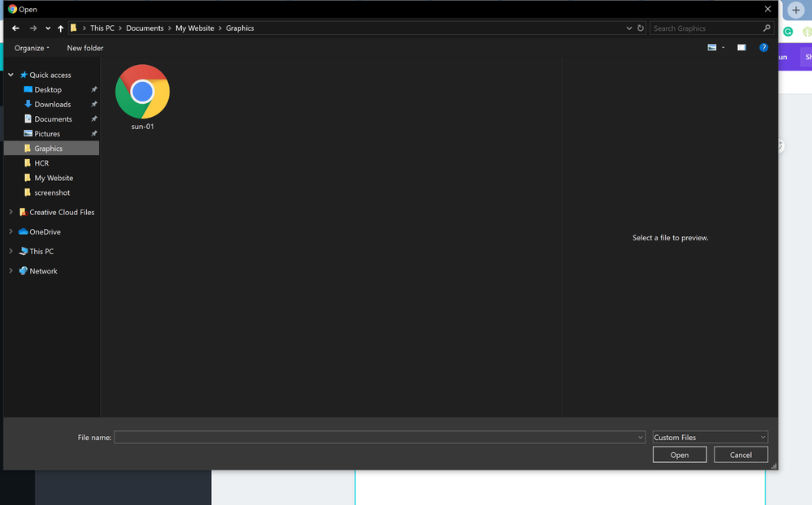Select Pictures in Quick access
Viewport: 812px width, 505px height.
[47, 134]
